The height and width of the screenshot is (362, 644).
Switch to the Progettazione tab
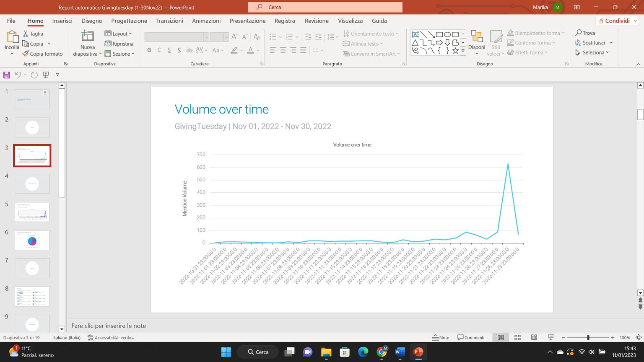point(129,21)
